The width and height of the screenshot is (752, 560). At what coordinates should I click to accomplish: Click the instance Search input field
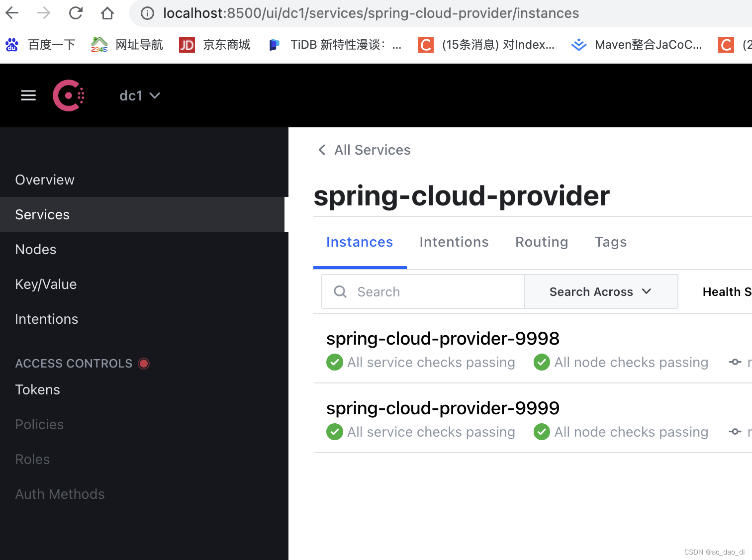[x=423, y=291]
